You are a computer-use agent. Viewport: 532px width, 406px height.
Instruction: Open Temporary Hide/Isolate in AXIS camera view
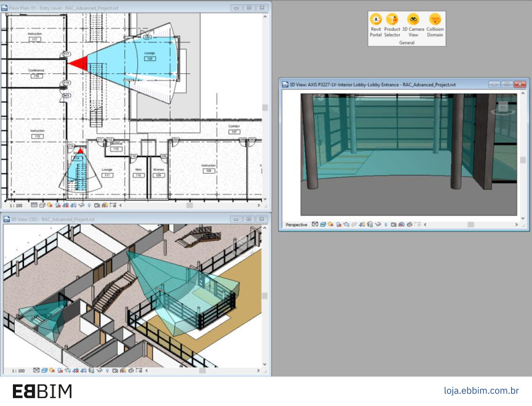click(377, 224)
